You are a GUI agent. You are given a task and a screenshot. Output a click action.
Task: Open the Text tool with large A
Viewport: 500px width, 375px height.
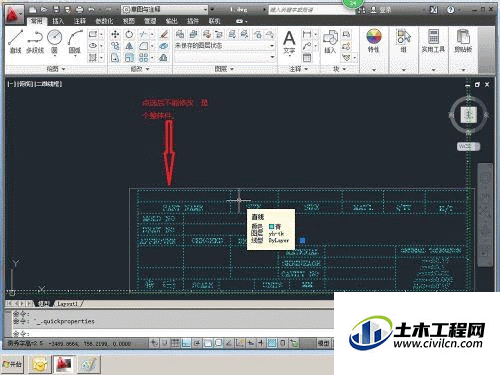(x=289, y=42)
